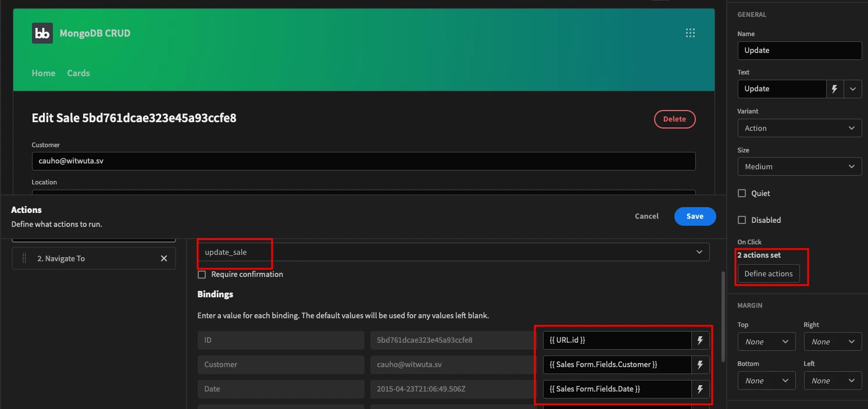The width and height of the screenshot is (868, 409).
Task: Click lightning icon for URL.id binding
Action: [x=700, y=340]
